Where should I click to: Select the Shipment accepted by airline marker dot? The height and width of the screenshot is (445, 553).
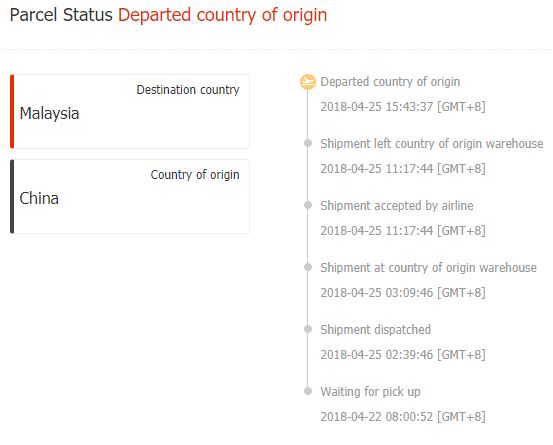tap(308, 205)
